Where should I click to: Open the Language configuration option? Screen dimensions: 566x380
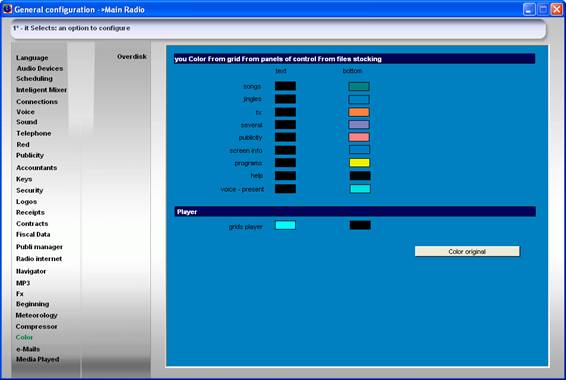[32, 58]
